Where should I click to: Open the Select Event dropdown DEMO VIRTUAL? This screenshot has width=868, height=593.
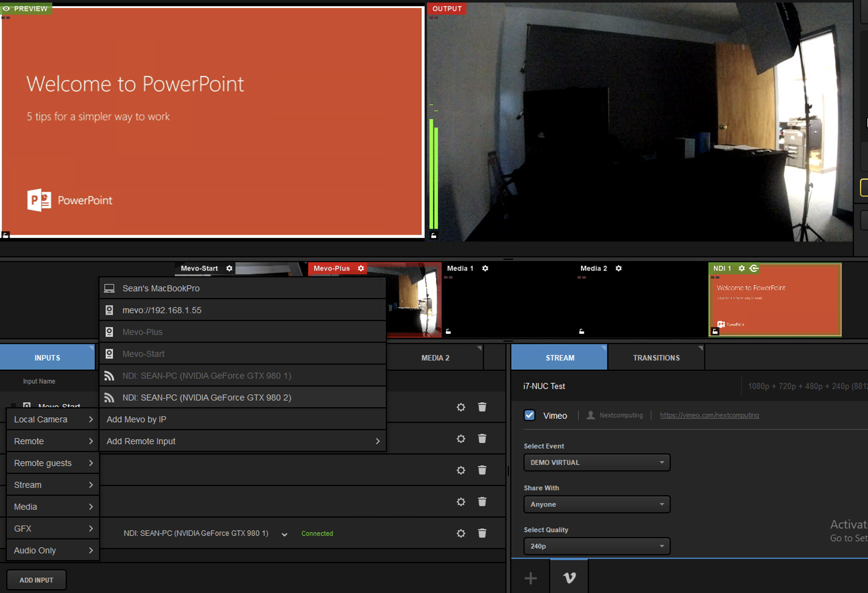(597, 462)
